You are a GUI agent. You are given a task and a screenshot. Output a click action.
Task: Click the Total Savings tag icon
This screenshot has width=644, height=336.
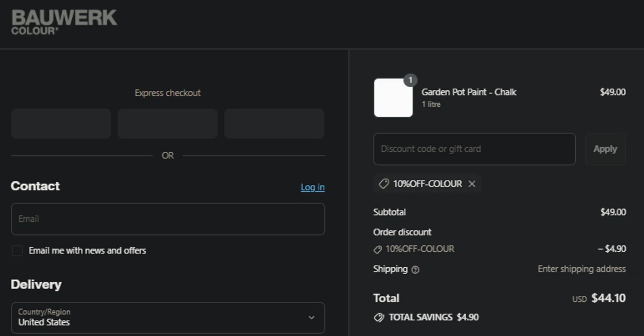(x=379, y=318)
